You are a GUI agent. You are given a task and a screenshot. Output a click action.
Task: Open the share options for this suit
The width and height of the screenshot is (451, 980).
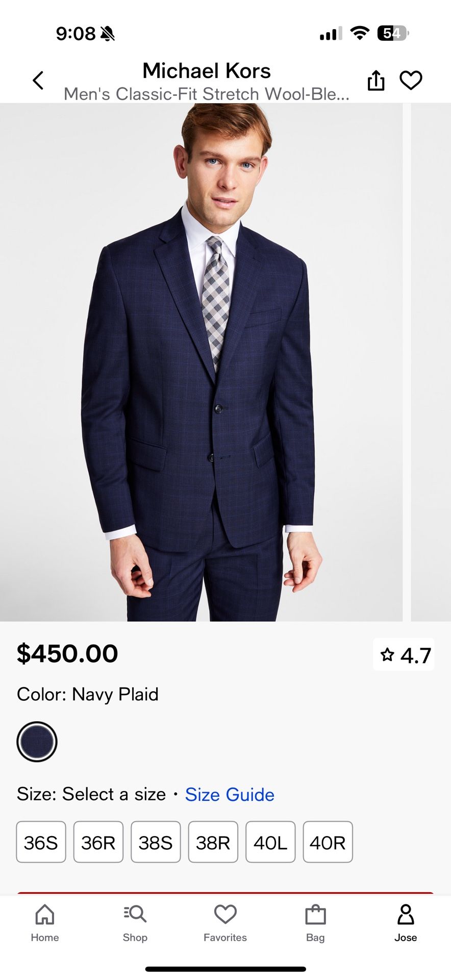pyautogui.click(x=376, y=80)
